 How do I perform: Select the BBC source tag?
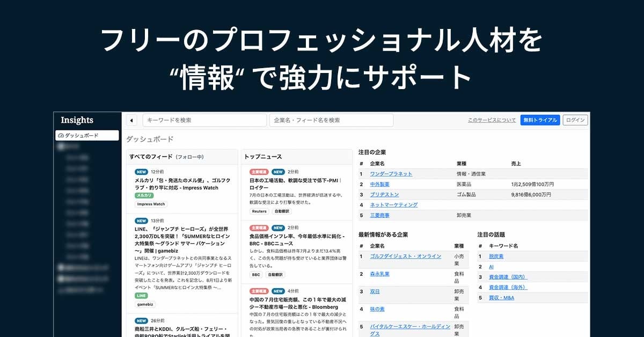coord(256,275)
